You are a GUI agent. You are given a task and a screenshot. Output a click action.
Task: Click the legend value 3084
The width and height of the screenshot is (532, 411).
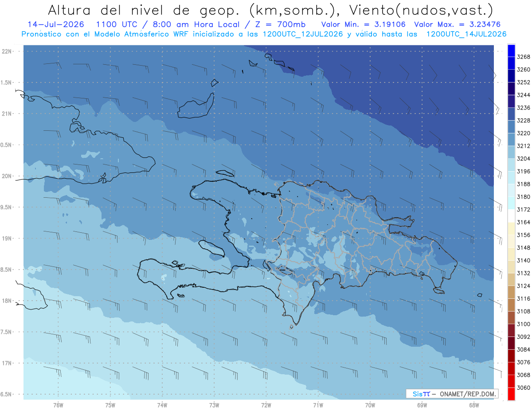pyautogui.click(x=524, y=350)
